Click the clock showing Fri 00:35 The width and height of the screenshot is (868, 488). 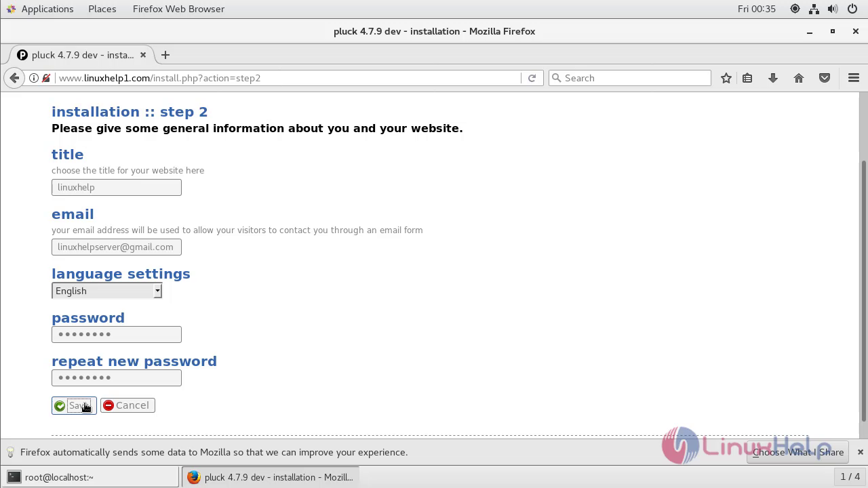pyautogui.click(x=757, y=9)
